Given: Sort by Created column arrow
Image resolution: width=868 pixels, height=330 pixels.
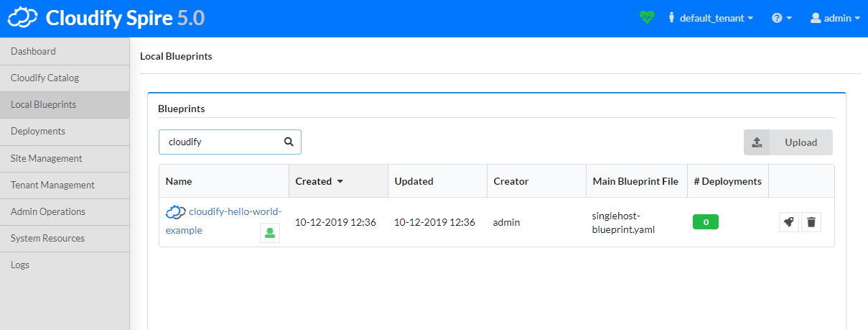Looking at the screenshot, I should [340, 181].
